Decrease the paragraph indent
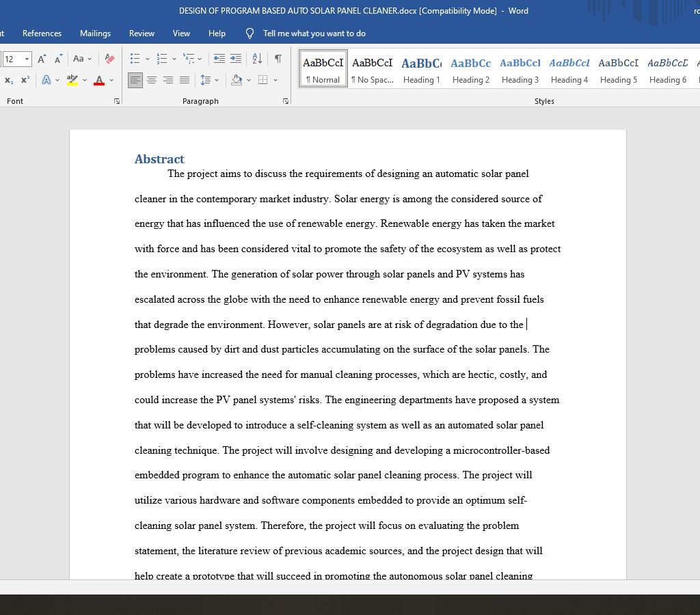Viewport: 700px width, 615px height. point(219,59)
